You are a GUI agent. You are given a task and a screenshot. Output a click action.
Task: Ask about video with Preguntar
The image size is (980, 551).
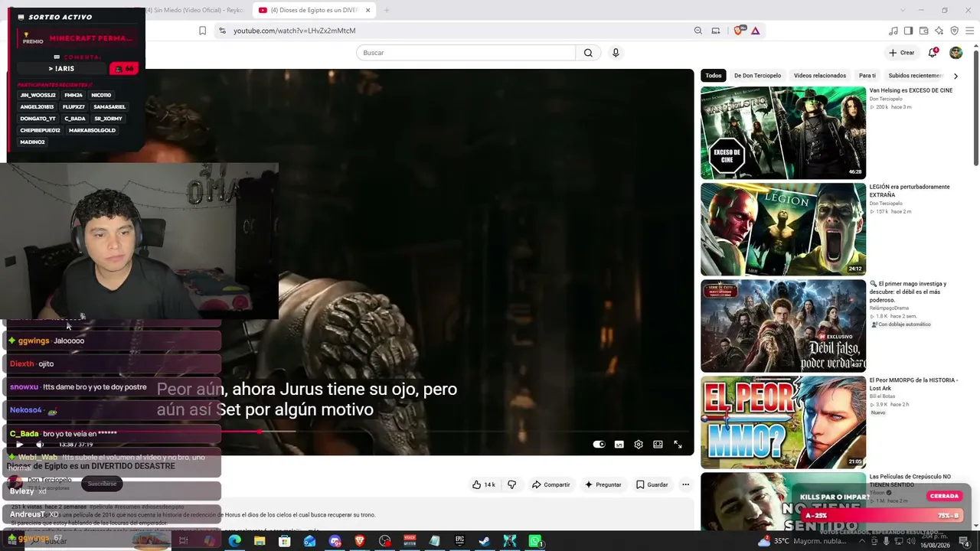(603, 484)
